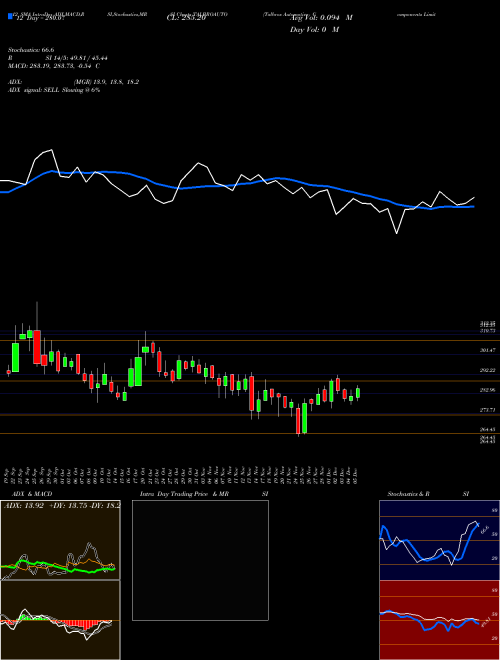Click the 'Day Vol: 0 M' readout
The image size is (500, 660).
tap(314, 30)
